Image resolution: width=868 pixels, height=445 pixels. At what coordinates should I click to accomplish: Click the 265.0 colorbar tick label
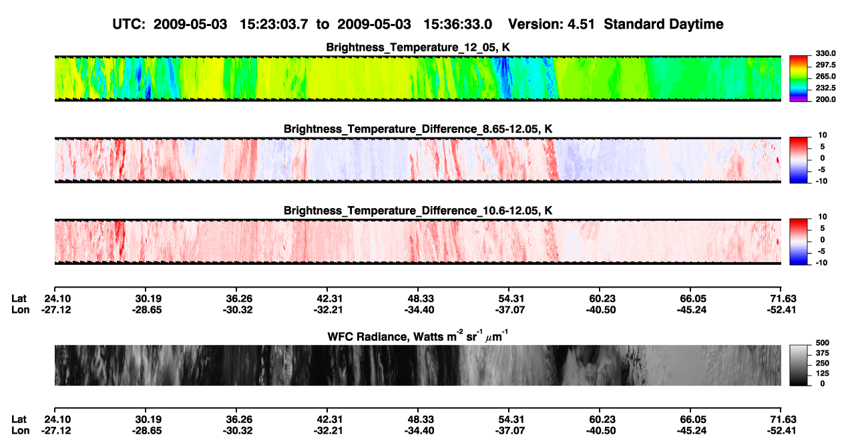(x=826, y=77)
